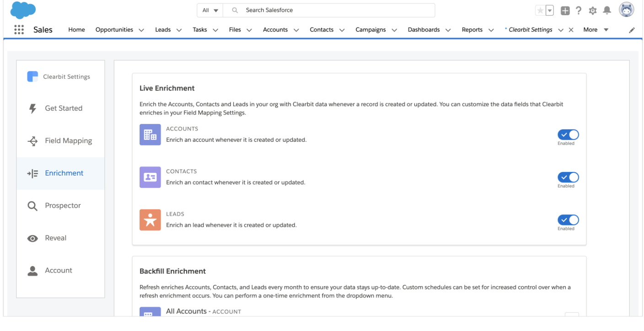Click the All Accounts backfill label

click(x=204, y=311)
